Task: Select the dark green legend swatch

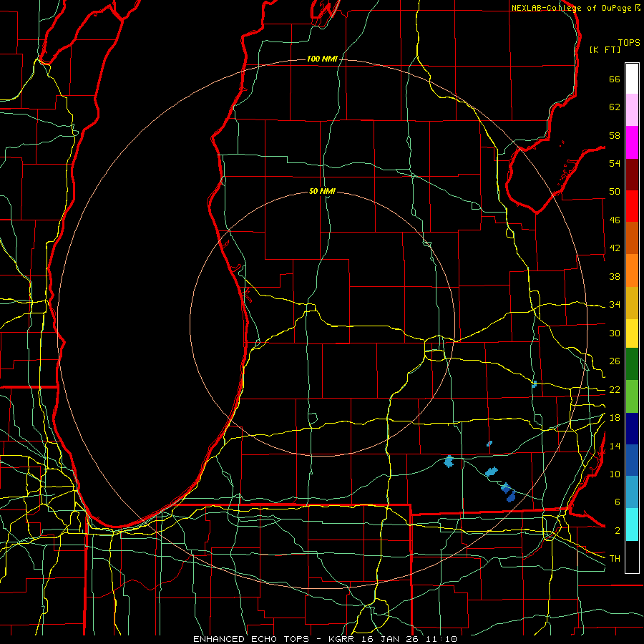Action: pyautogui.click(x=632, y=364)
